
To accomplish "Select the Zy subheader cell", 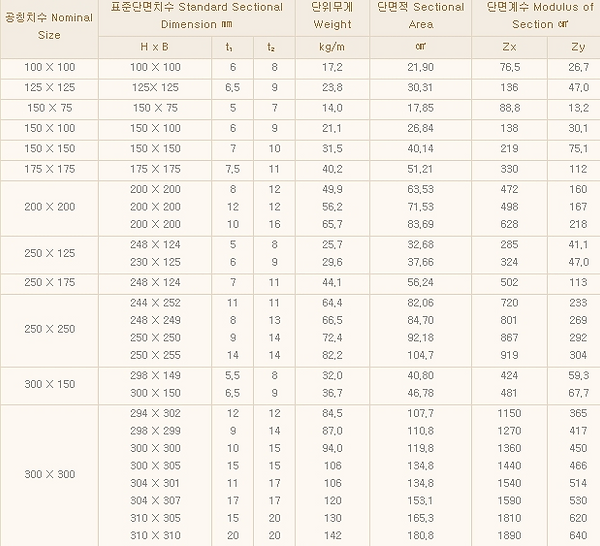I will [x=578, y=47].
